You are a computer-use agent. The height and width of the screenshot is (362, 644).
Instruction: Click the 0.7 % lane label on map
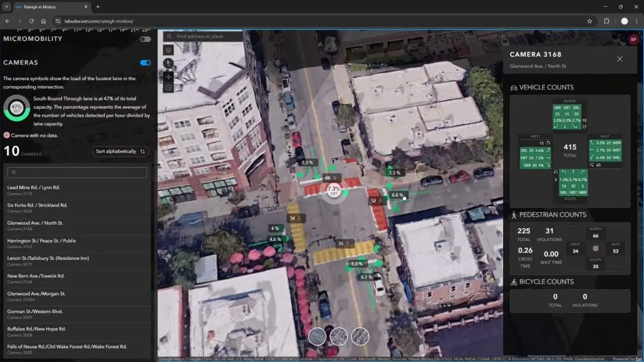[366, 277]
